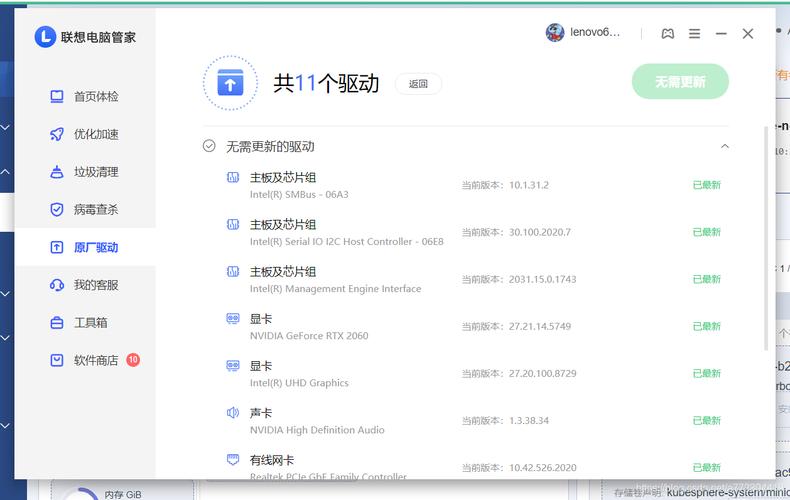Image resolution: width=790 pixels, height=500 pixels.
Task: Click the 有线网卡 row title
Action: (272, 460)
